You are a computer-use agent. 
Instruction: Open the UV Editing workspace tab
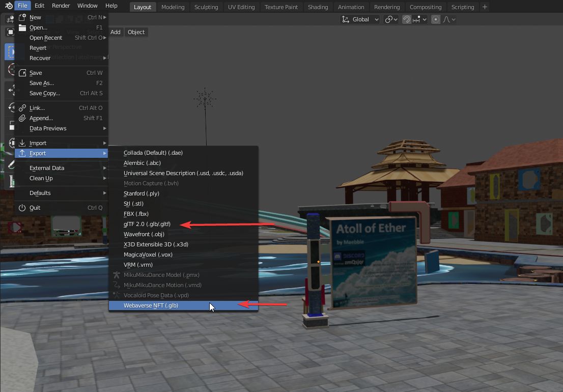(x=241, y=7)
